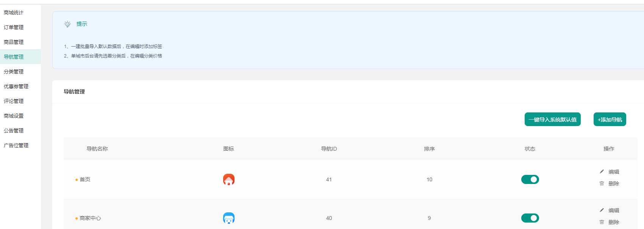Open 优惠券管理 in the sidebar
The image size is (644, 229).
(16, 86)
